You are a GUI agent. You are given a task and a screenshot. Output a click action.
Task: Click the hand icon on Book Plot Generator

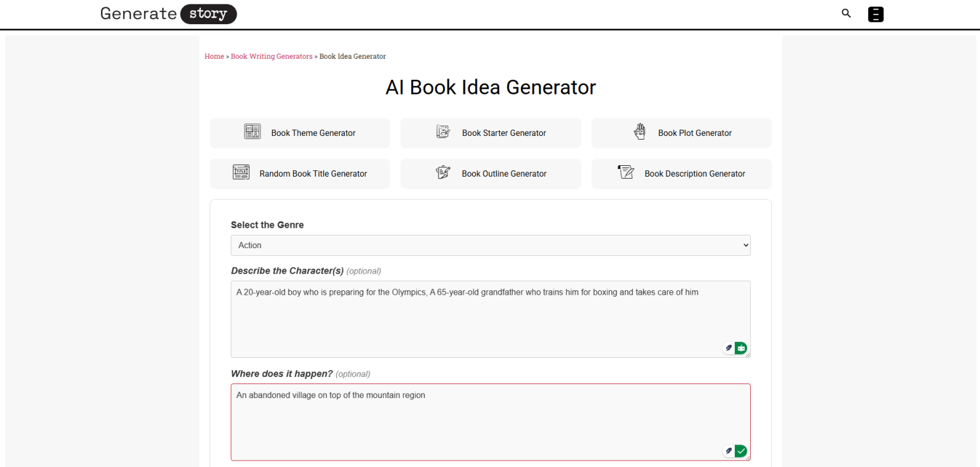pyautogui.click(x=640, y=131)
